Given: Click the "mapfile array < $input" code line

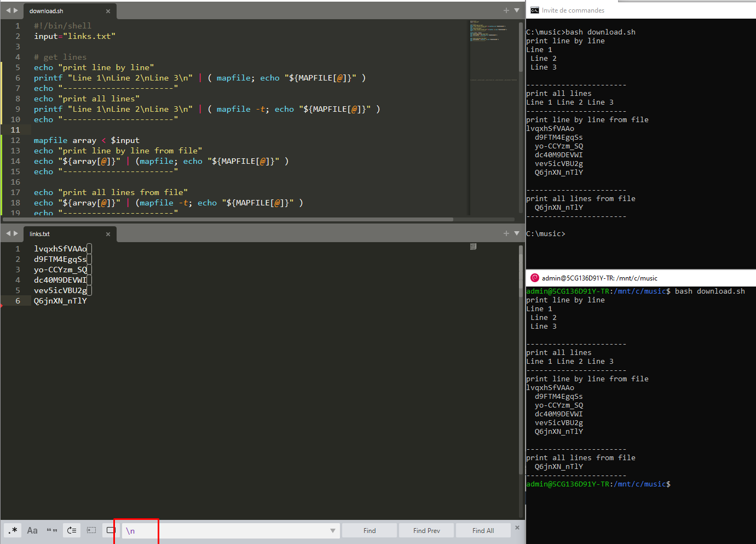Looking at the screenshot, I should click(86, 140).
